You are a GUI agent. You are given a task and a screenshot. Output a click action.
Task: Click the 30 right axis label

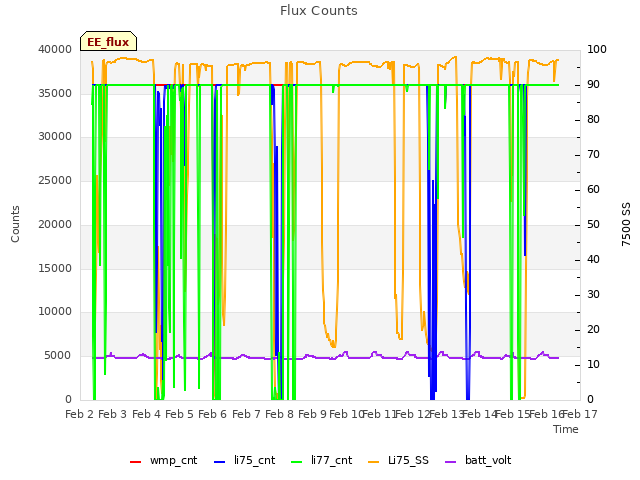(593, 295)
